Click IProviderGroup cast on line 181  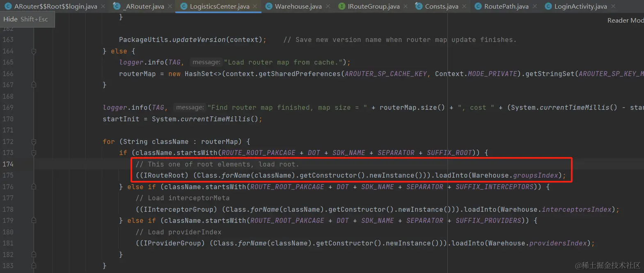[x=172, y=243]
